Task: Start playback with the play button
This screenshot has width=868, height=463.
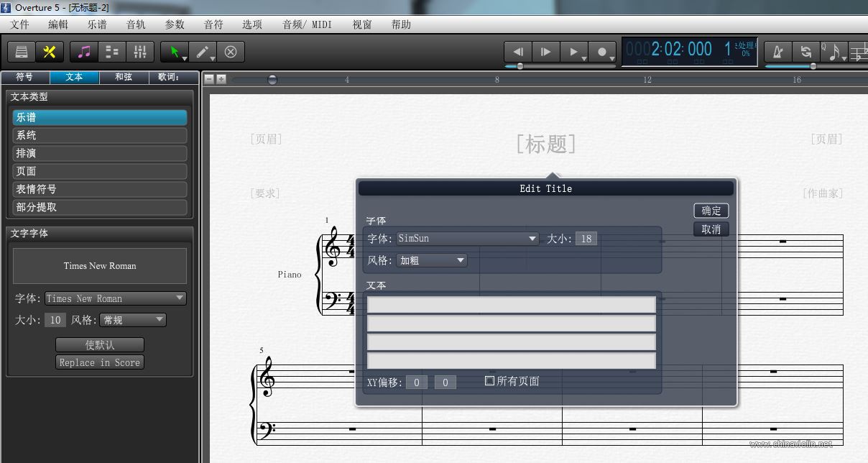Action: click(574, 52)
